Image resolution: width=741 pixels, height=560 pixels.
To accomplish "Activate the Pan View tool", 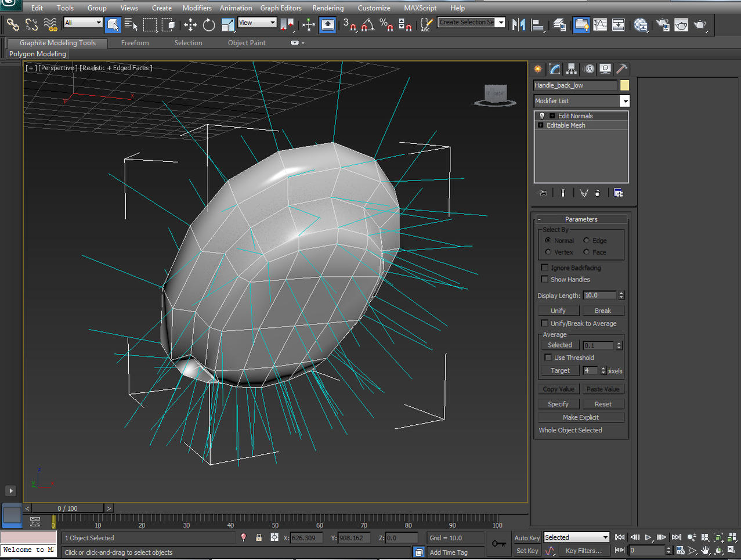I will (x=704, y=550).
